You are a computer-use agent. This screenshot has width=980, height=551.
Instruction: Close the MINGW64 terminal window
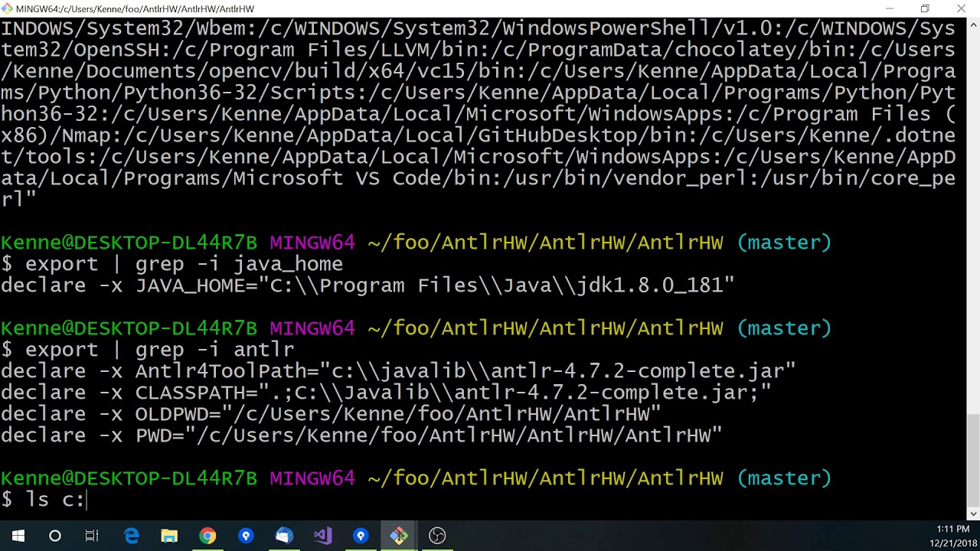tap(961, 8)
